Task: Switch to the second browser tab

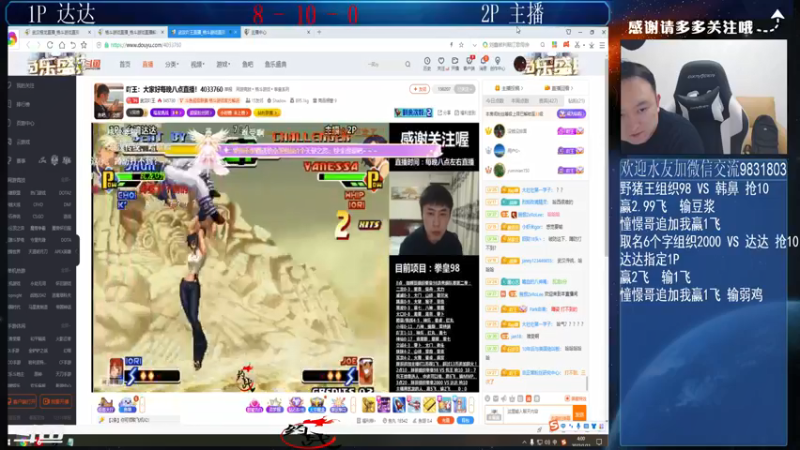Action: coord(130,32)
